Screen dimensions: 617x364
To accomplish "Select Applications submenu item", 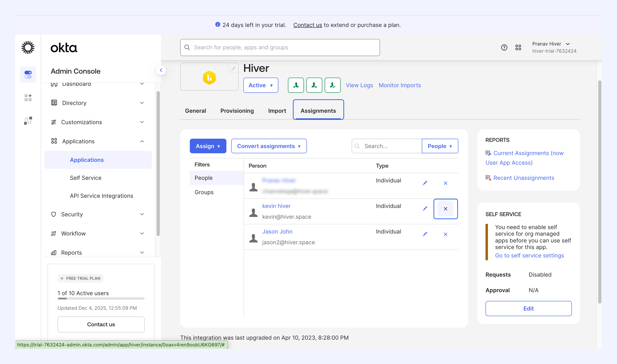I will tap(98, 160).
